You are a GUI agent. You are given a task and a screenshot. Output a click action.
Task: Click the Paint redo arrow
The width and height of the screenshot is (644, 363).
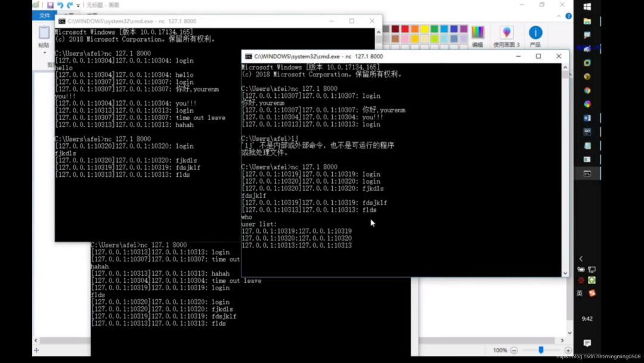(69, 5)
